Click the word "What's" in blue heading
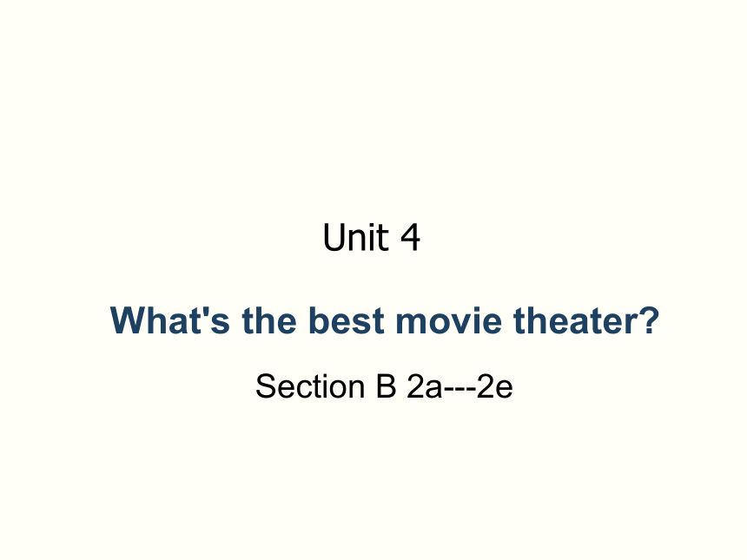Screen dimensions: 747x560 pyautogui.click(x=170, y=320)
